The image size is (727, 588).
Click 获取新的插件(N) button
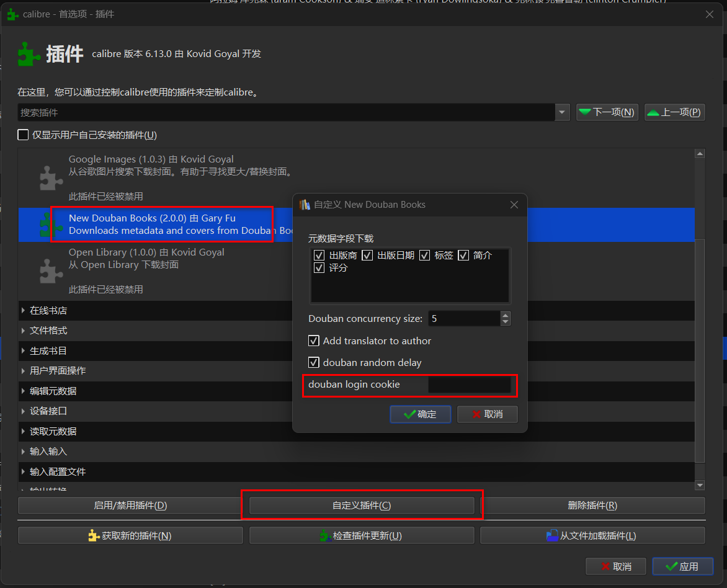pyautogui.click(x=130, y=536)
